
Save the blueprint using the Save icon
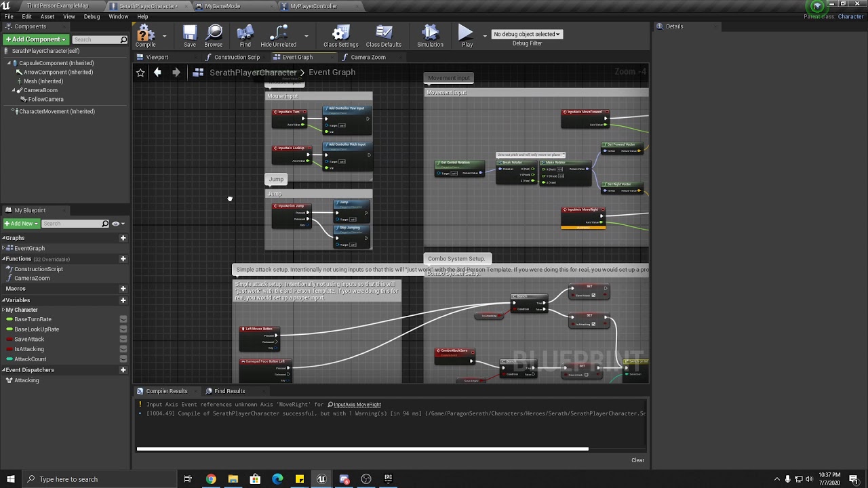point(190,36)
